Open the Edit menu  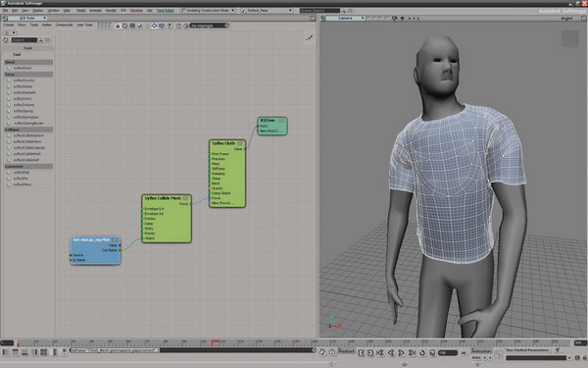[15, 11]
